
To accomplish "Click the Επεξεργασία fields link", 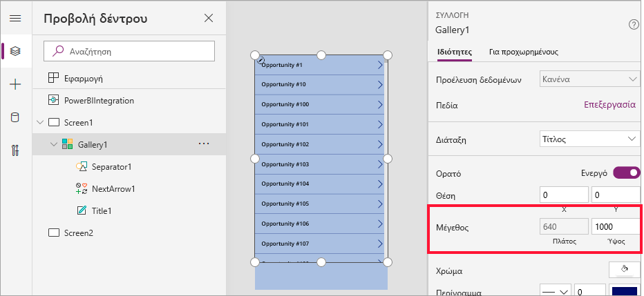I will click(609, 105).
